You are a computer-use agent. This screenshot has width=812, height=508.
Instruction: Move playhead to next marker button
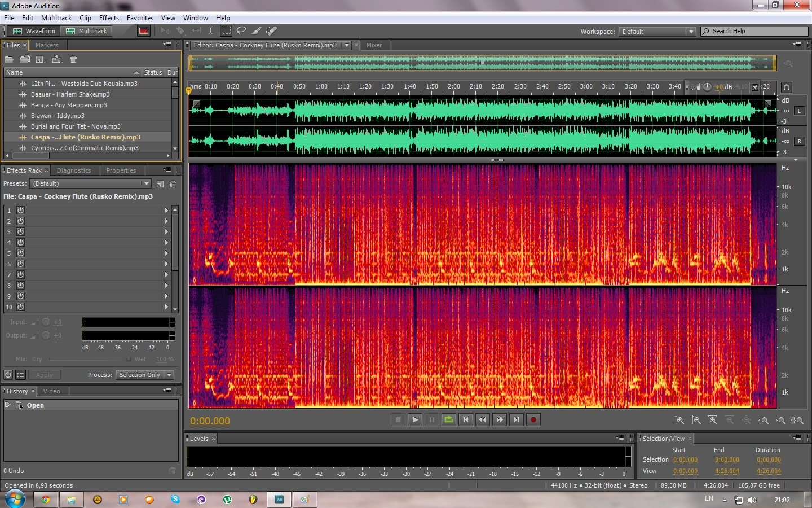coord(517,420)
